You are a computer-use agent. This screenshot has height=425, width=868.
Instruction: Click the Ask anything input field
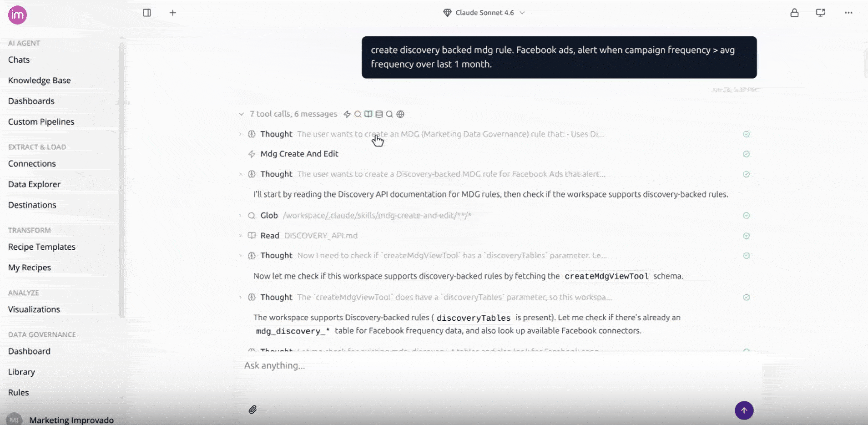[498, 366]
